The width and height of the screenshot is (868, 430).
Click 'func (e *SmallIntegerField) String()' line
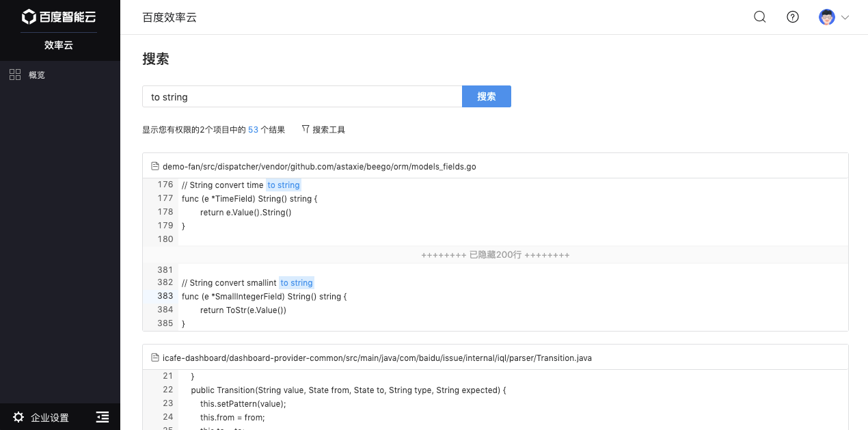click(265, 297)
